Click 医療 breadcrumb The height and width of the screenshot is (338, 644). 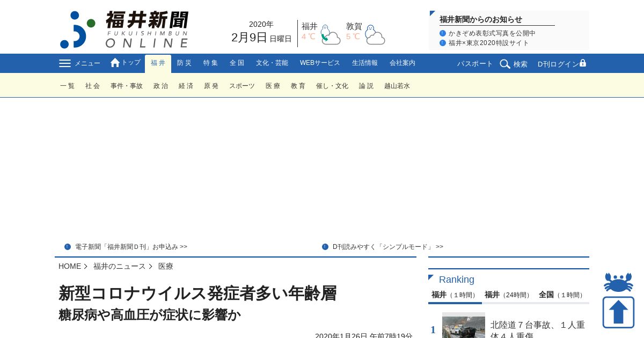click(166, 266)
